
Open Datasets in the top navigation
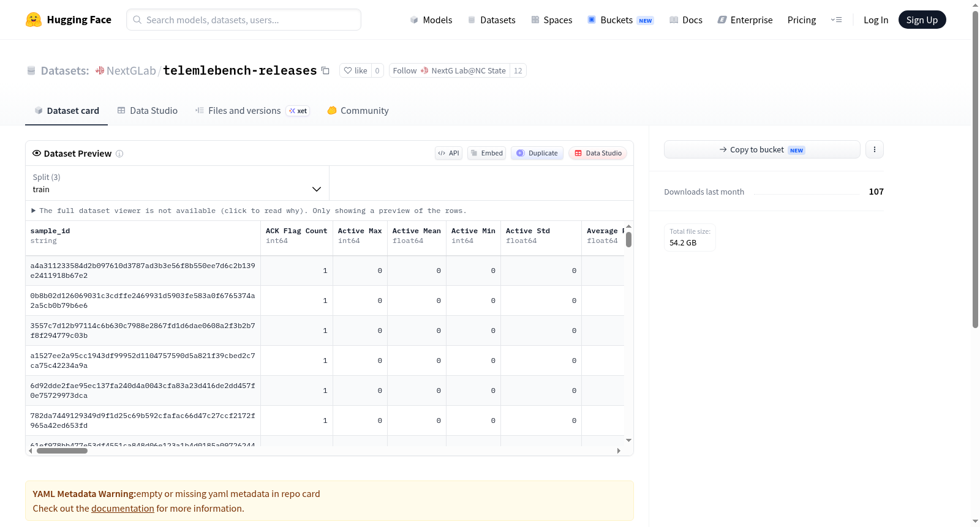491,20
